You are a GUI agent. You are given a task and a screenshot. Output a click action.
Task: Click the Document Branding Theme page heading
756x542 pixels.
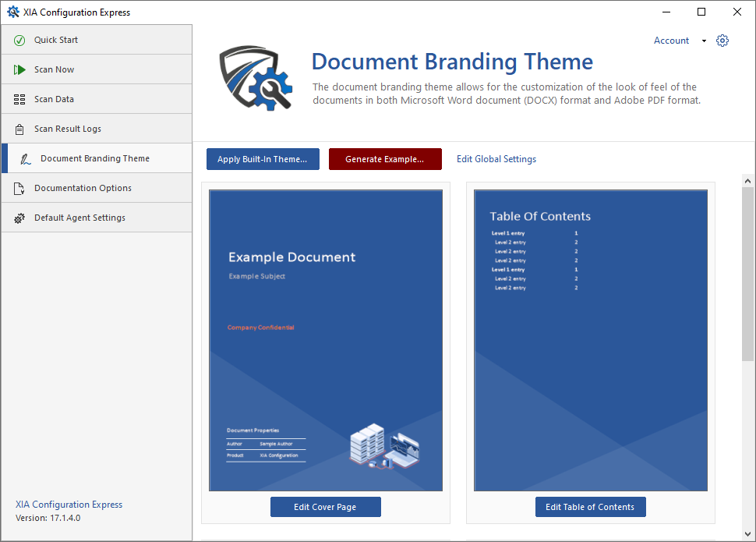pos(452,62)
